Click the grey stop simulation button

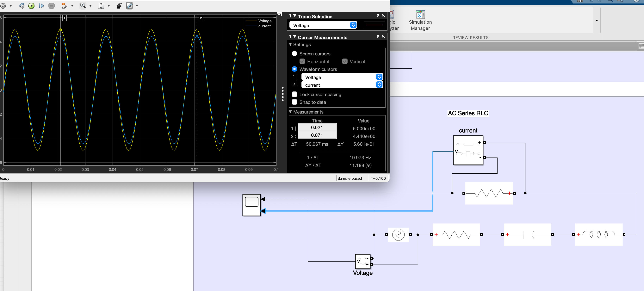coord(52,5)
